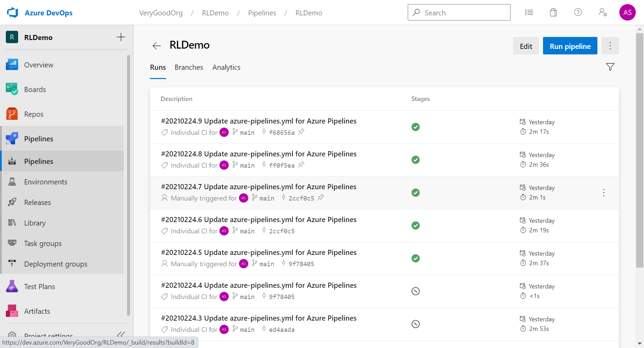Viewport: 644px width, 348px height.
Task: Click the Stages column header
Action: click(420, 99)
